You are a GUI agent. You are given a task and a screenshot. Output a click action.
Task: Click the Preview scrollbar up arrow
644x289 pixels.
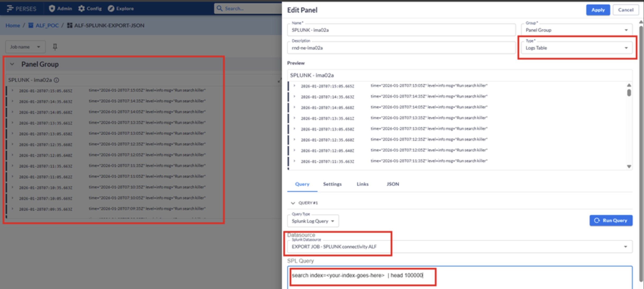pyautogui.click(x=629, y=85)
